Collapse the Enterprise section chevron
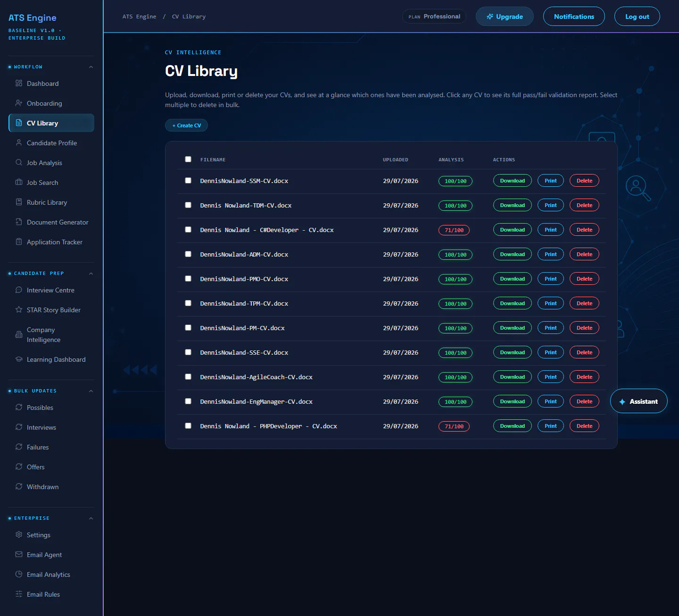Viewport: 679px width, 616px height. [x=91, y=518]
